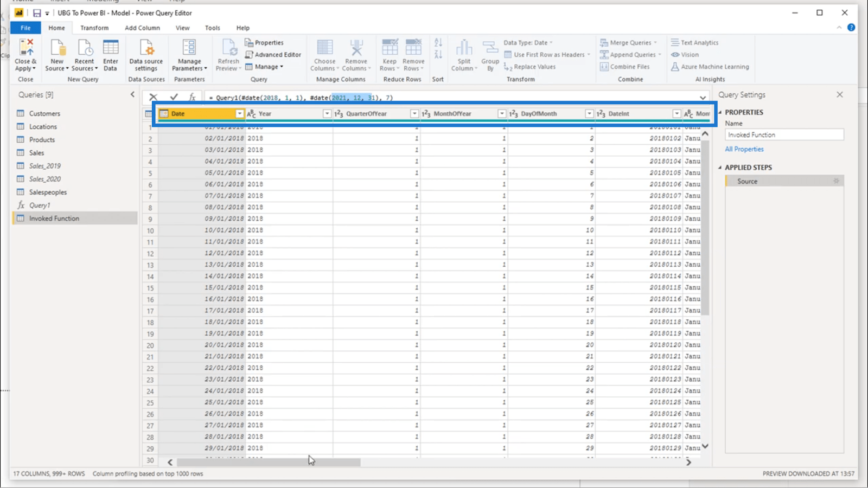The width and height of the screenshot is (868, 488).
Task: Click the Group By icon
Action: coord(490,48)
